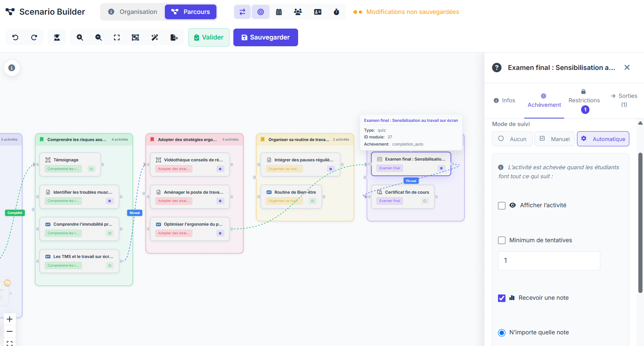
Task: Select the Certificat fin de cours node
Action: [403, 197]
